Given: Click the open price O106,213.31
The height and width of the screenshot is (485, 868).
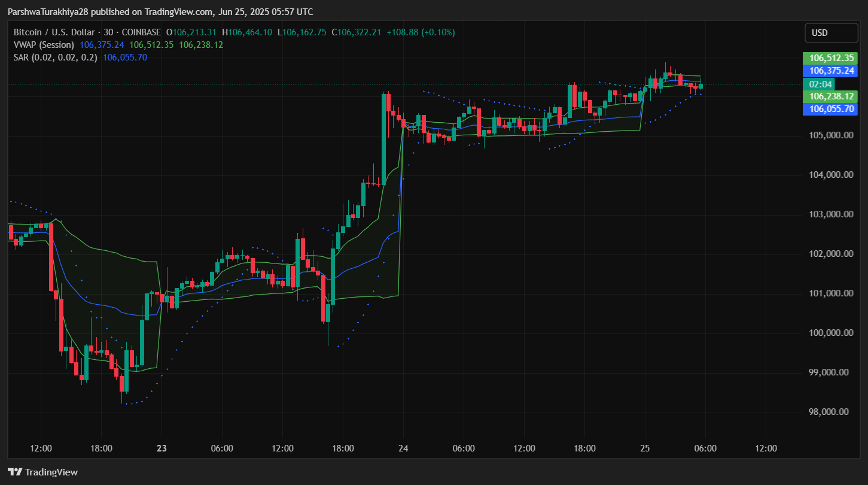Looking at the screenshot, I should point(191,32).
